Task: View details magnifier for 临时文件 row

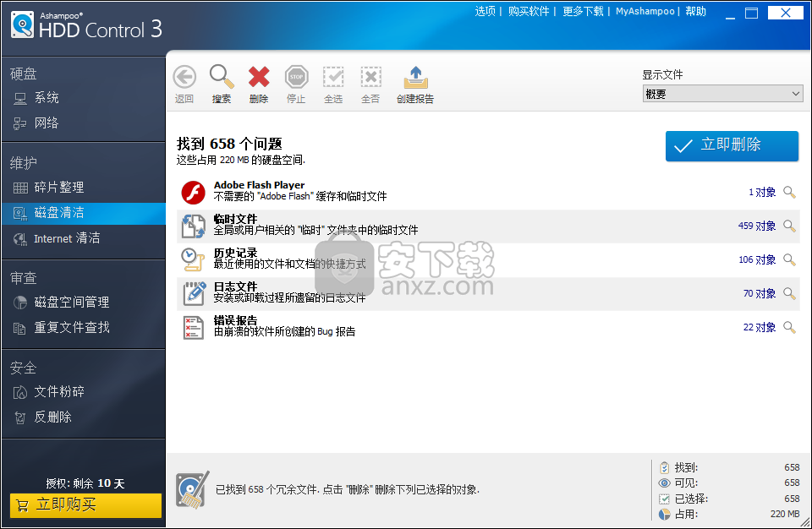Action: click(789, 226)
